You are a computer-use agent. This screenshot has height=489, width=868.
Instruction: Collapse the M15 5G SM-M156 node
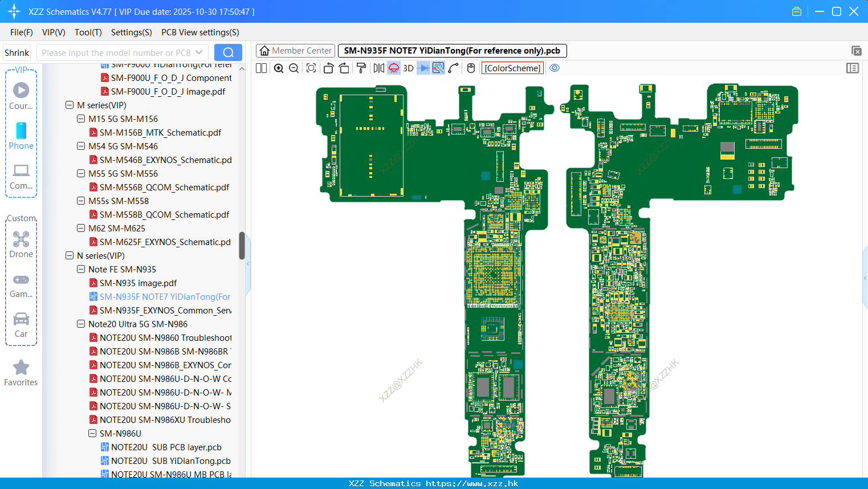81,119
